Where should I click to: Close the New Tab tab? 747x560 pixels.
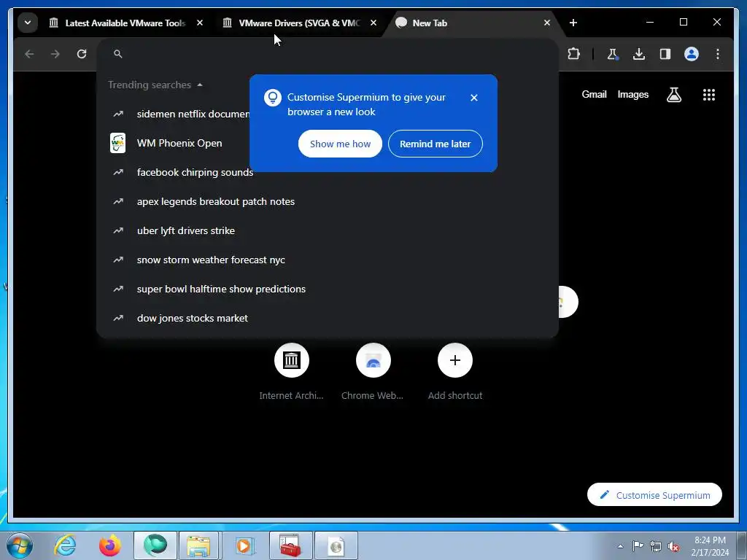(547, 23)
